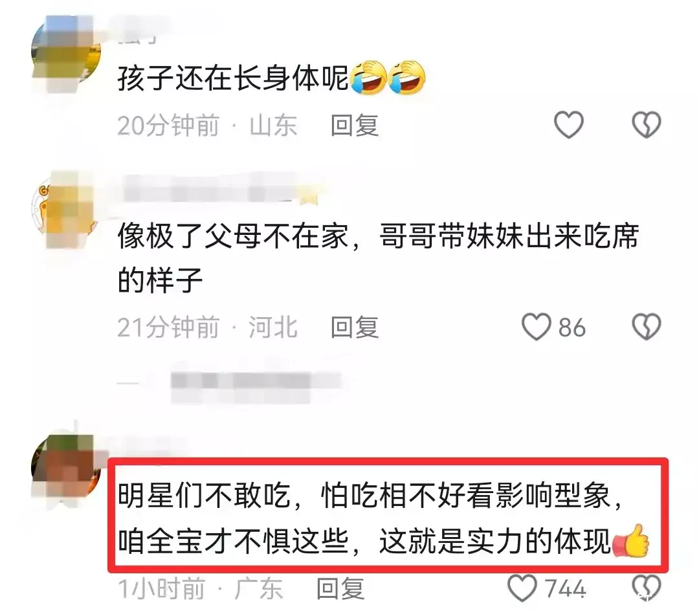699x616 pixels.
Task: Dislike the Shandong comment with broken heart
Action: point(647,124)
